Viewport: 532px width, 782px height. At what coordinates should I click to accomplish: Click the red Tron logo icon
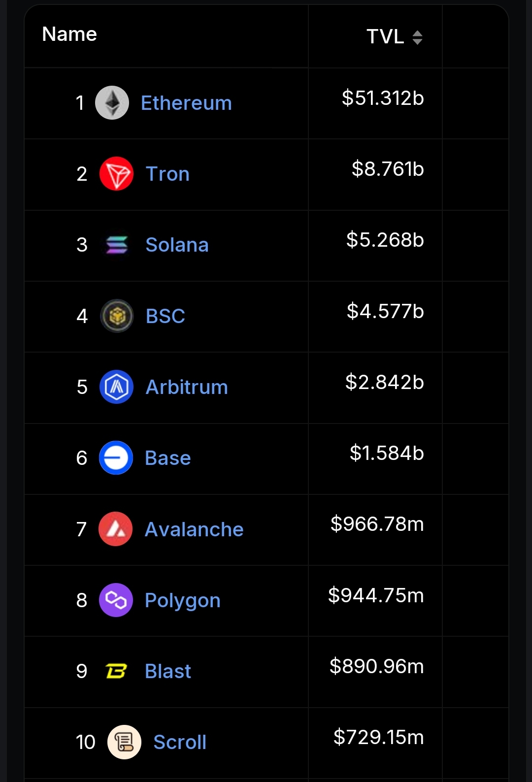[116, 174]
